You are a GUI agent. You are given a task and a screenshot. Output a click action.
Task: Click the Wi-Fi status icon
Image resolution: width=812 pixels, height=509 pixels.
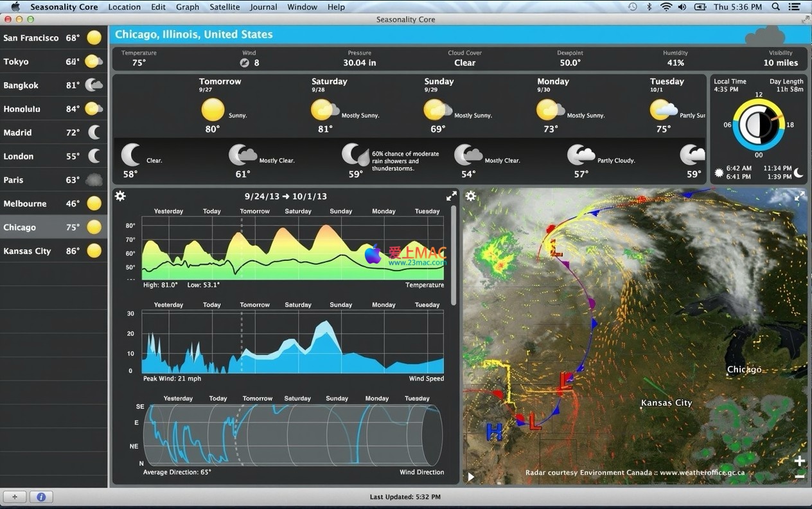[x=666, y=7]
